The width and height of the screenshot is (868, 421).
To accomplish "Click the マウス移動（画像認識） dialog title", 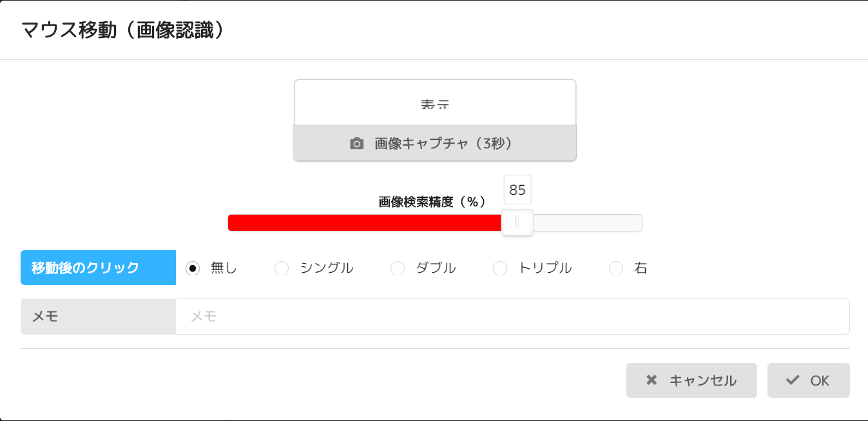I will point(124,30).
